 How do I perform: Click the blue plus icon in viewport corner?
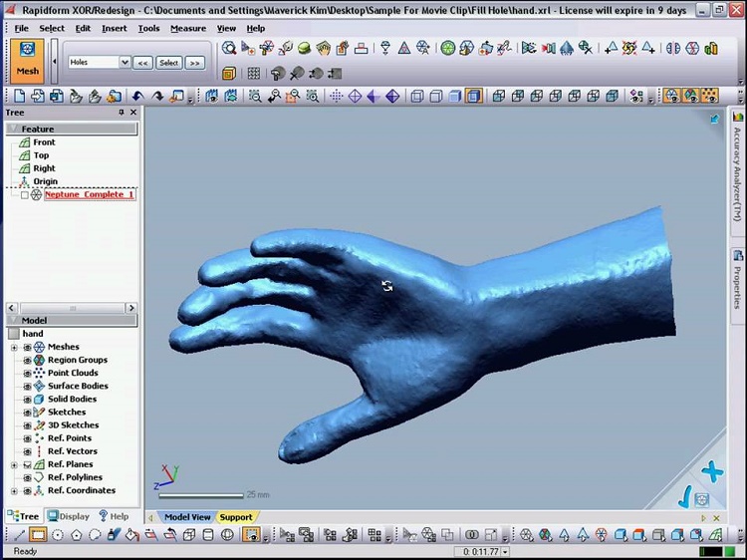point(712,472)
